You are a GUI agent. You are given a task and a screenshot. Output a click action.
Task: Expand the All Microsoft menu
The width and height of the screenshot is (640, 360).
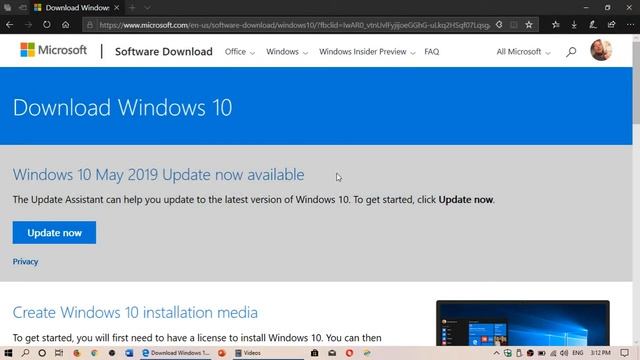pos(523,52)
